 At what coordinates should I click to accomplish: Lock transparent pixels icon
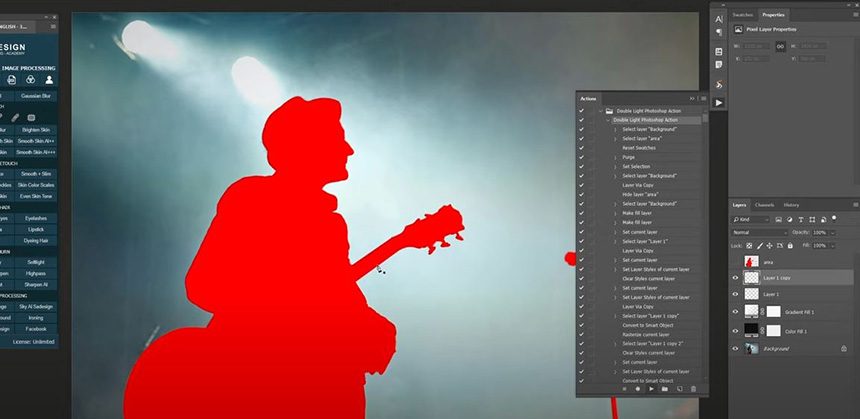(x=749, y=246)
